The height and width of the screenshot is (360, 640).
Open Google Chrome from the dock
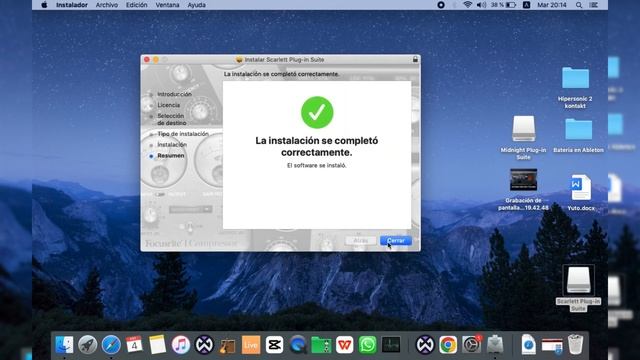[448, 345]
